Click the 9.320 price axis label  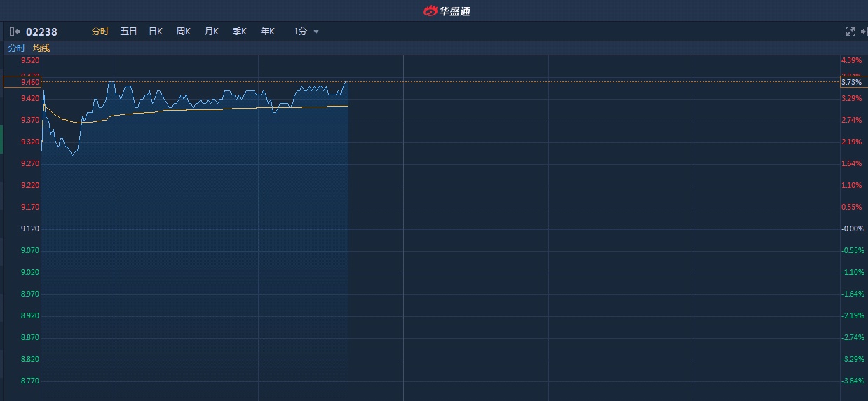coord(30,142)
